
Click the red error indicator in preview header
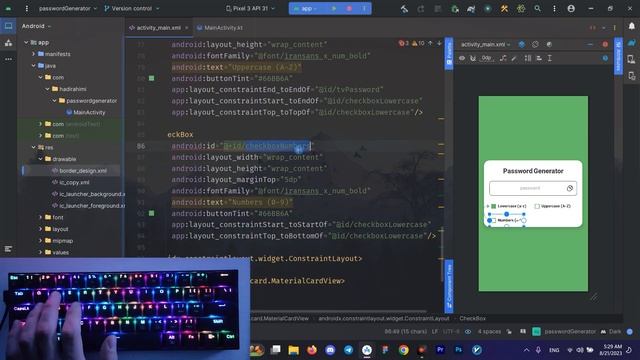(605, 44)
